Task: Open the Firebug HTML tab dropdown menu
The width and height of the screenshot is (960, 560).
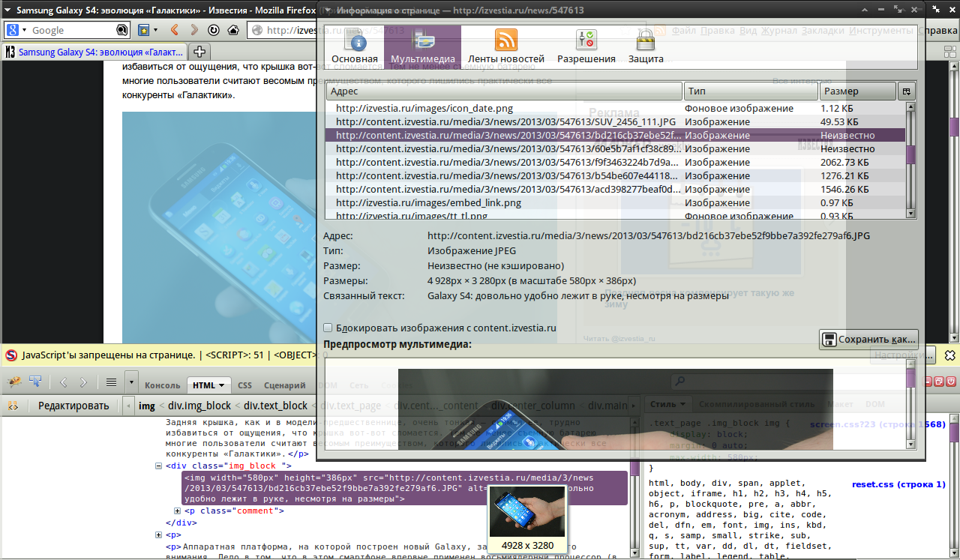Action: pyautogui.click(x=222, y=385)
